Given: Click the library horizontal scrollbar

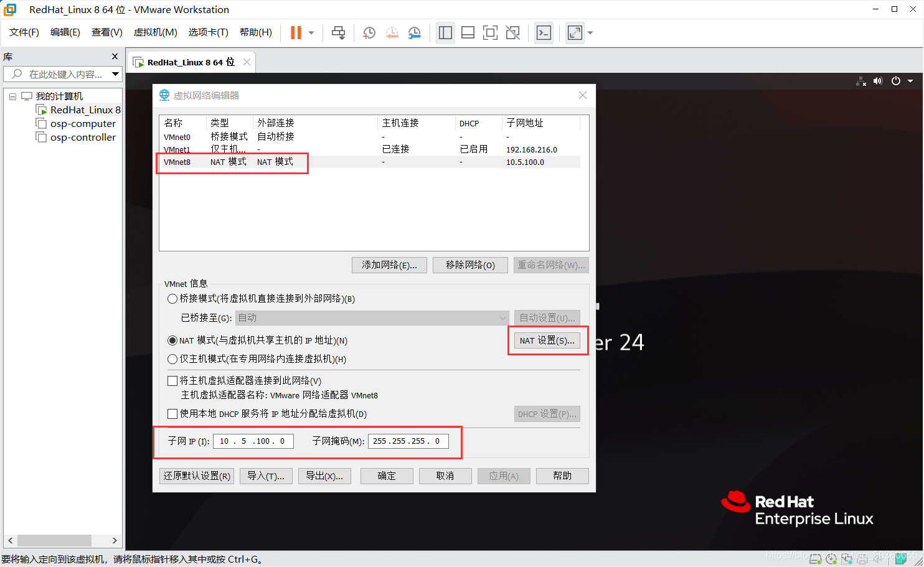Looking at the screenshot, I should coord(54,540).
